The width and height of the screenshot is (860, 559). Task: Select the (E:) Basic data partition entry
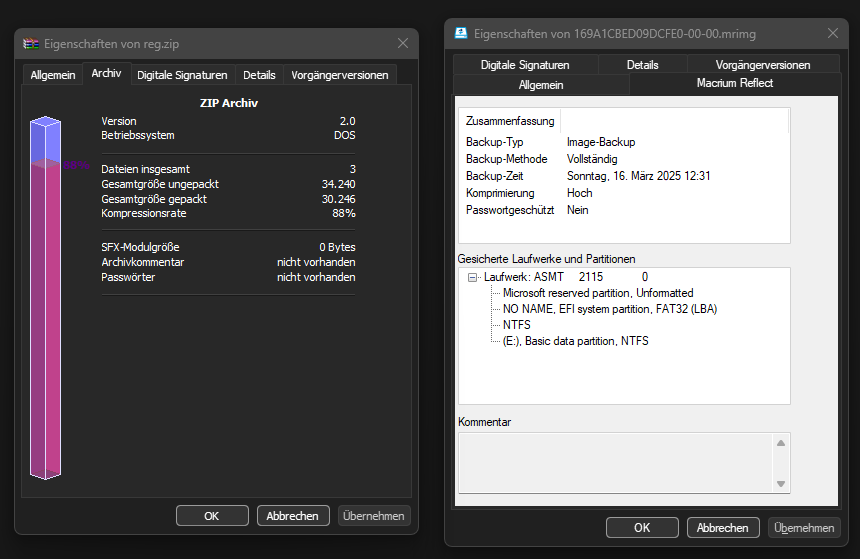[x=575, y=341]
